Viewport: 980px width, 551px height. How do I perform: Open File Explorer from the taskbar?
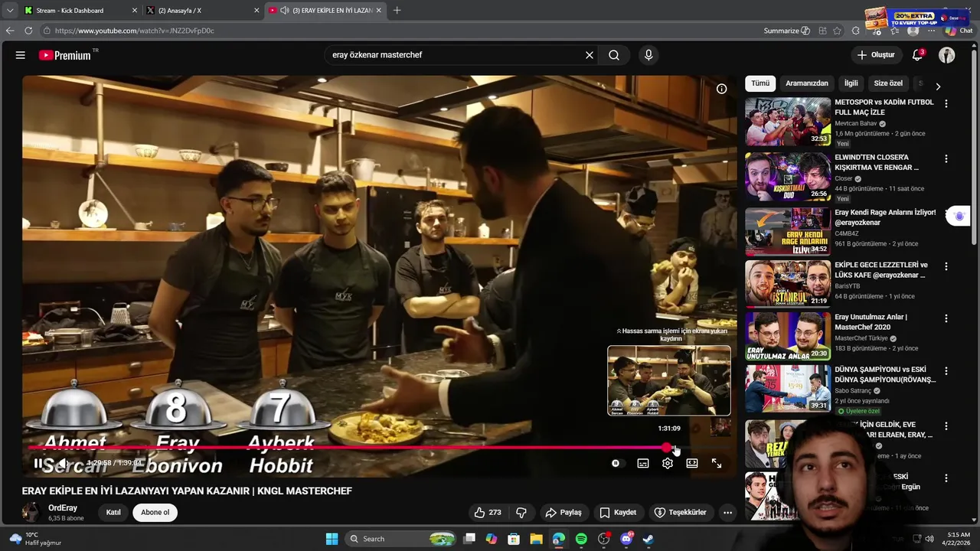[x=536, y=539]
